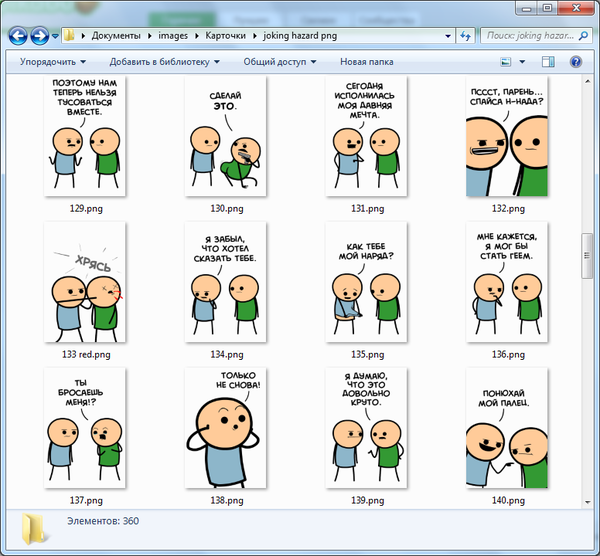The image size is (600, 556).
Task: Select the 138.png thumbnail
Action: pyautogui.click(x=225, y=428)
